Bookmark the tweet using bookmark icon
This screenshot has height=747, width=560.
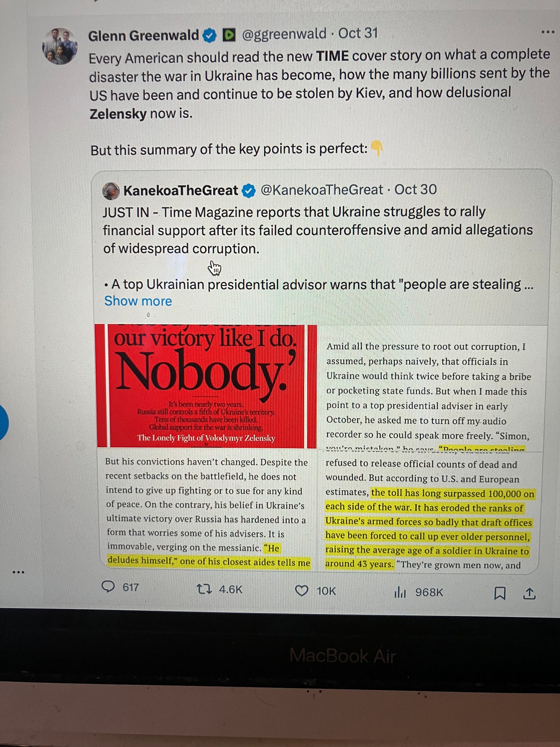point(500,593)
